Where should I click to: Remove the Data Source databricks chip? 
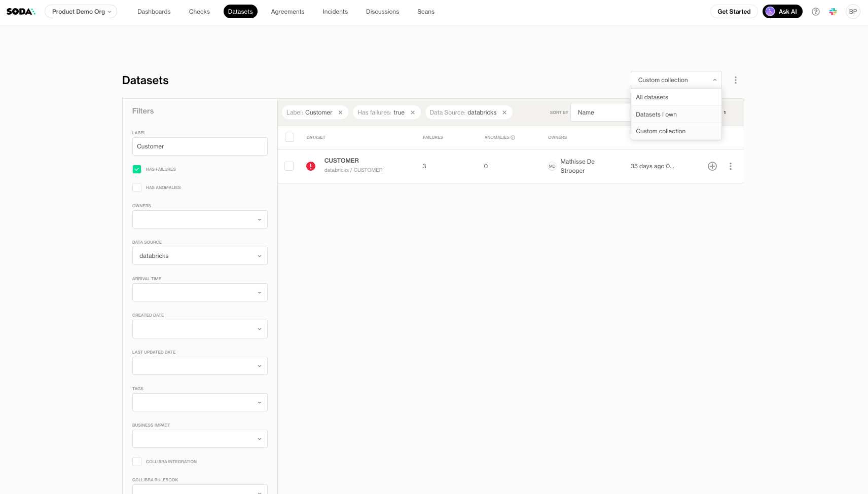(504, 112)
